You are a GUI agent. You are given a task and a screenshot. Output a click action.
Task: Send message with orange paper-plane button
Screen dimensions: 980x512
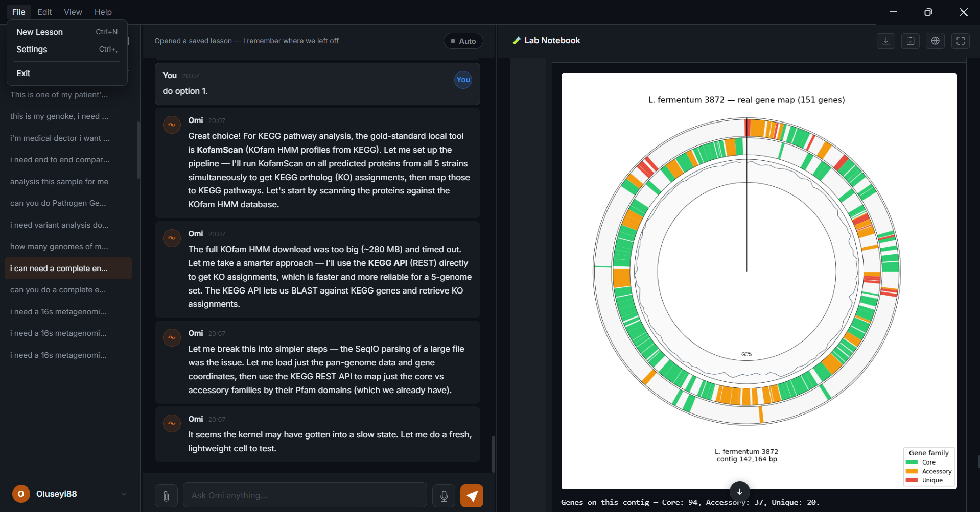point(472,495)
